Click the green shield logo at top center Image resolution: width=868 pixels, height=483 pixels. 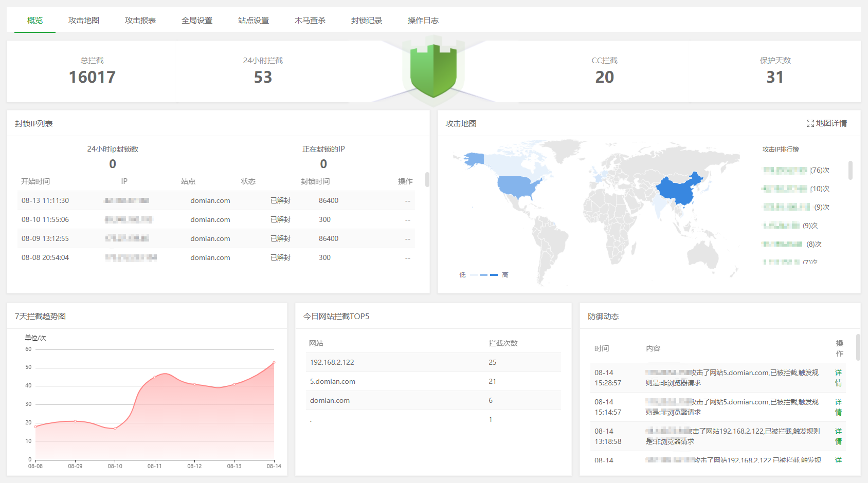433,72
